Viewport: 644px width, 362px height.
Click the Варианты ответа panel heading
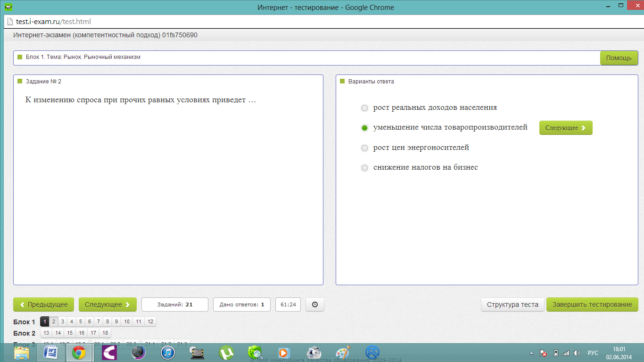(371, 82)
